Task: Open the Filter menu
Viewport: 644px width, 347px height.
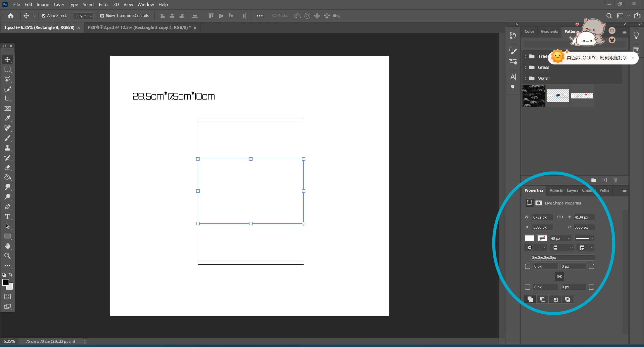Action: tap(104, 5)
